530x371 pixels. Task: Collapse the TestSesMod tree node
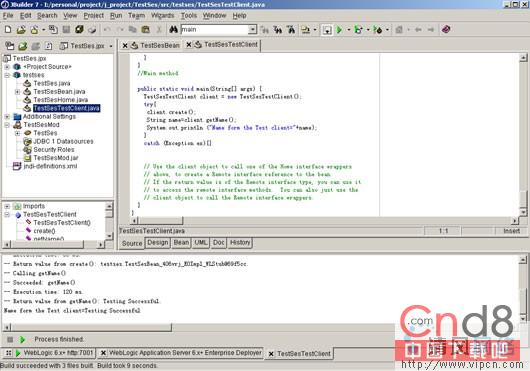coord(7,125)
